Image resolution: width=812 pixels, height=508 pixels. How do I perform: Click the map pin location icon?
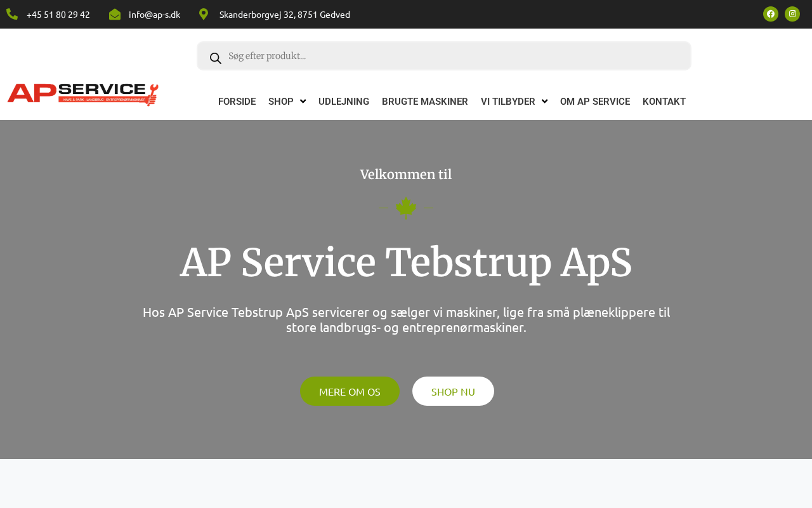click(x=204, y=14)
